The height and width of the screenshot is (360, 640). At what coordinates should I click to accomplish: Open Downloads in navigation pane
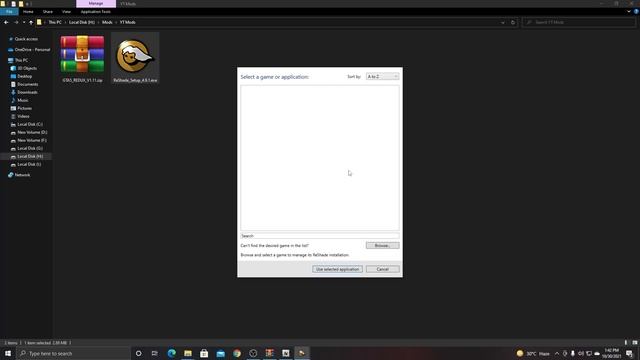[x=27, y=92]
